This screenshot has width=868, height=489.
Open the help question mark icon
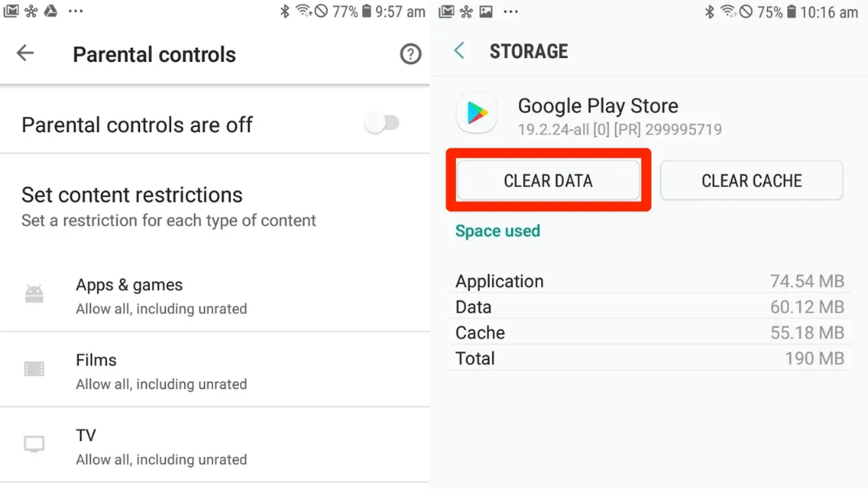click(411, 54)
